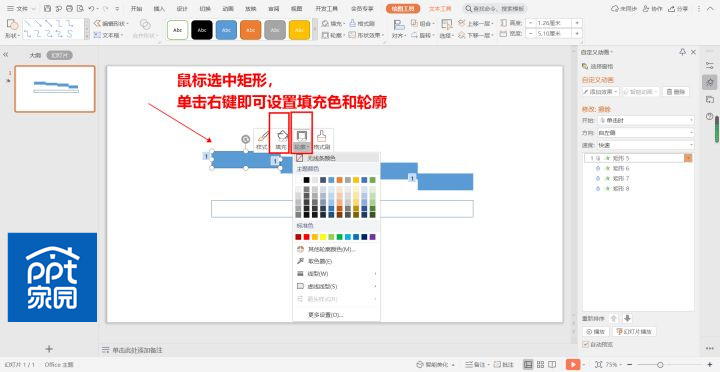The width and height of the screenshot is (720, 372).
Task: Click 选择 selection tool in ribbon
Action: coord(446,28)
